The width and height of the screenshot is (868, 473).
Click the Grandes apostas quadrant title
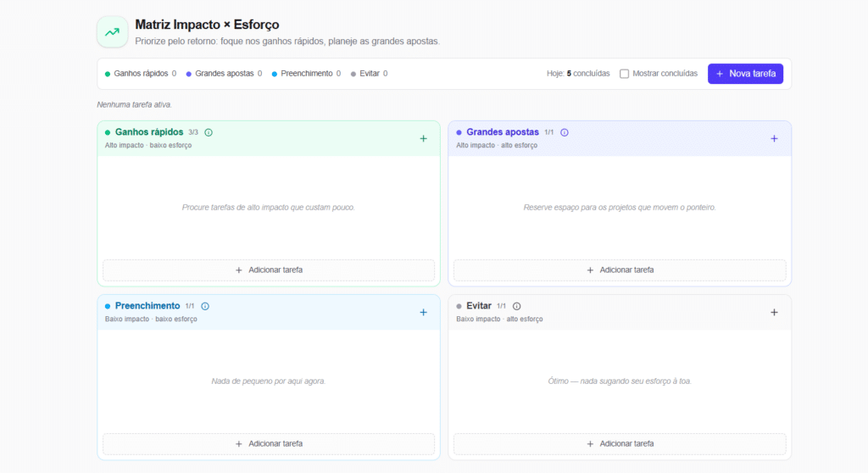tap(502, 132)
